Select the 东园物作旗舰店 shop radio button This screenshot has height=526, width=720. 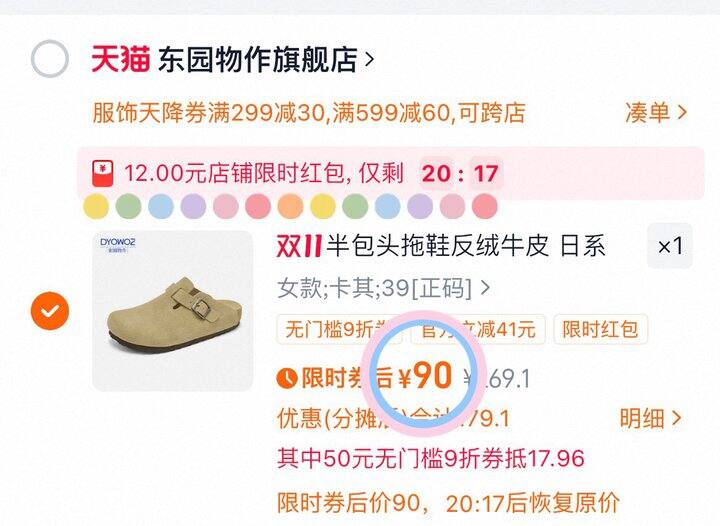pyautogui.click(x=50, y=59)
